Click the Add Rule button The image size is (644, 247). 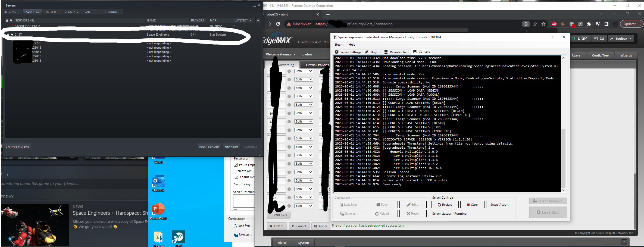point(278,215)
